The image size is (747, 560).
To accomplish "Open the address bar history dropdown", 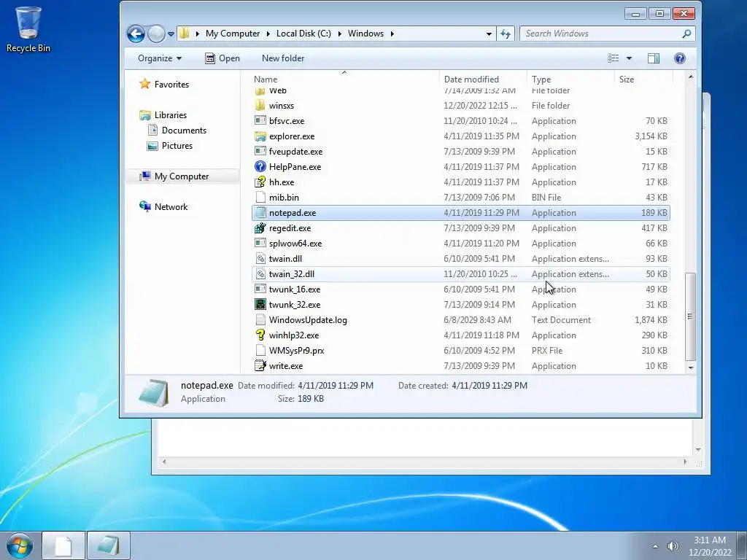I will [489, 34].
